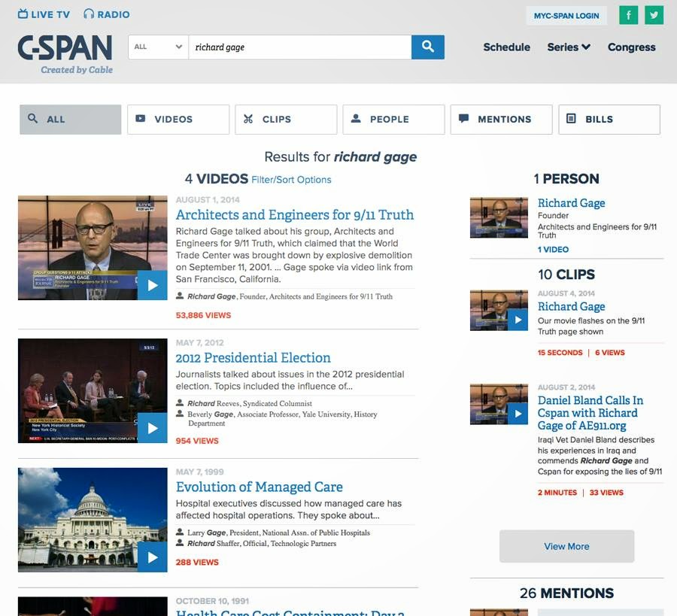Click Larry Gage participant entry
Screen dimensions: 677x616
pos(278,533)
